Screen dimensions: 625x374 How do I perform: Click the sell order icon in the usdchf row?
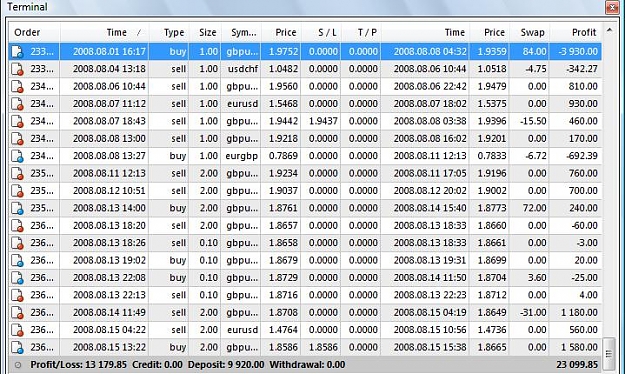(17, 69)
